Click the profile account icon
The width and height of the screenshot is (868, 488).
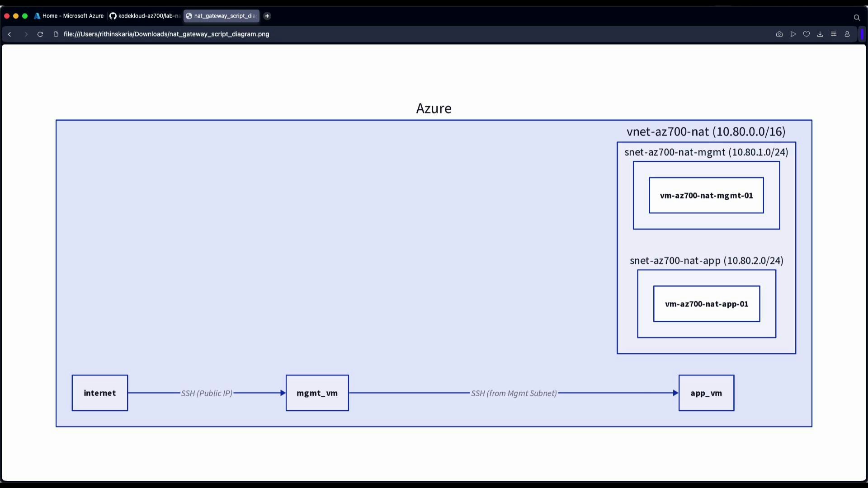[x=847, y=34]
